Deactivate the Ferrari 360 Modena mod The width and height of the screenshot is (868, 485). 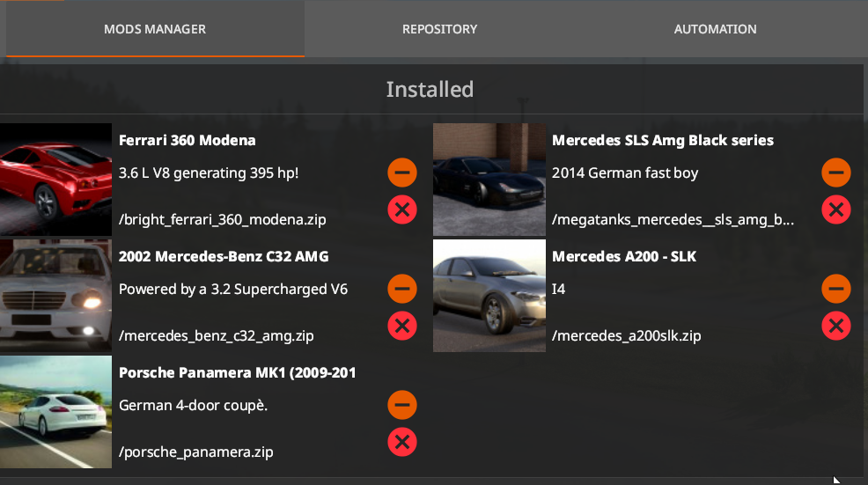click(402, 173)
